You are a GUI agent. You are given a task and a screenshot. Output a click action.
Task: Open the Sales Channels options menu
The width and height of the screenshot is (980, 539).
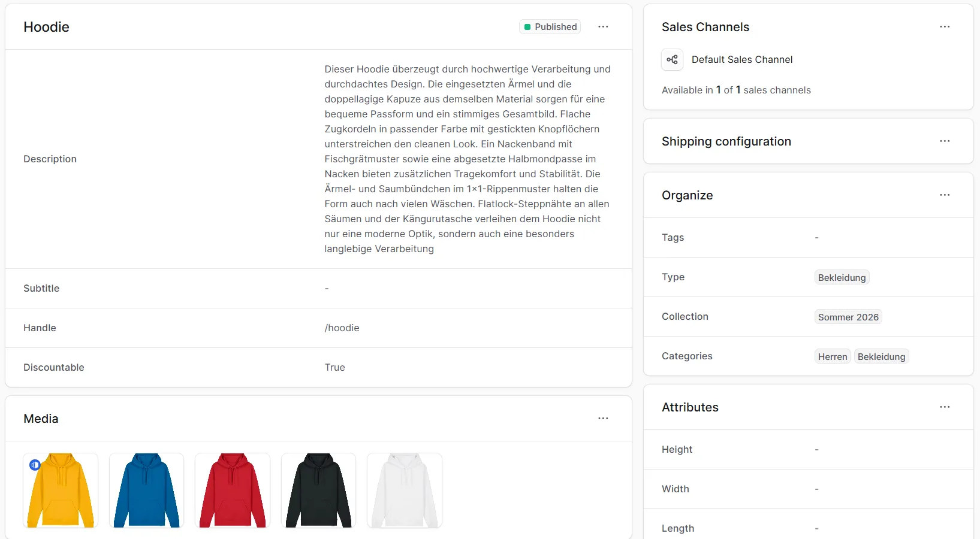click(945, 27)
